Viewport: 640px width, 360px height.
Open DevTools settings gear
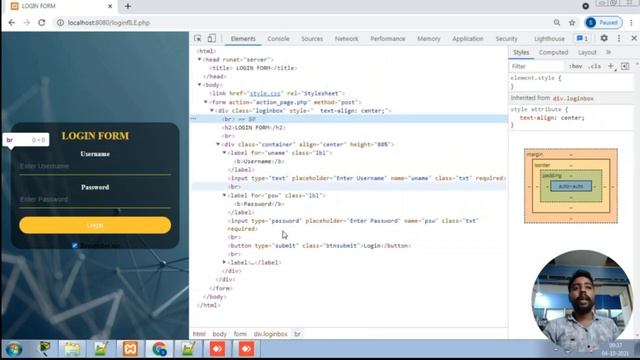[604, 38]
